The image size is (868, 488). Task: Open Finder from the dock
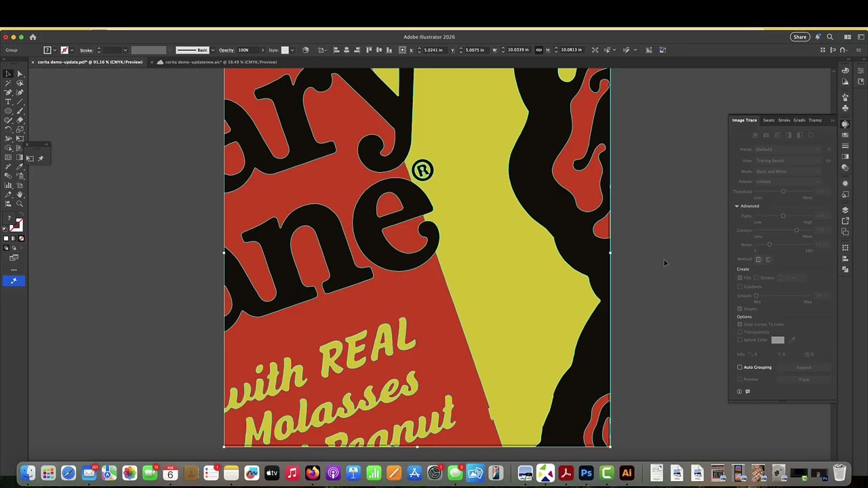[28, 473]
